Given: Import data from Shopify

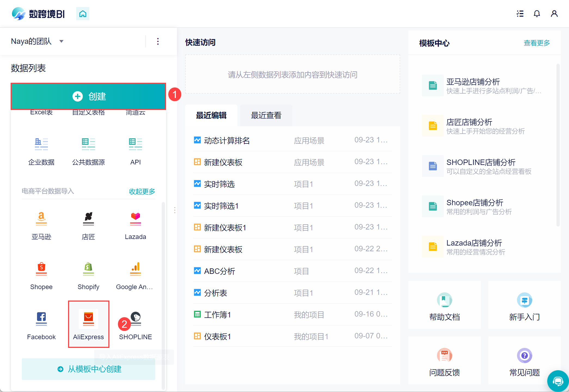Looking at the screenshot, I should 88,276.
